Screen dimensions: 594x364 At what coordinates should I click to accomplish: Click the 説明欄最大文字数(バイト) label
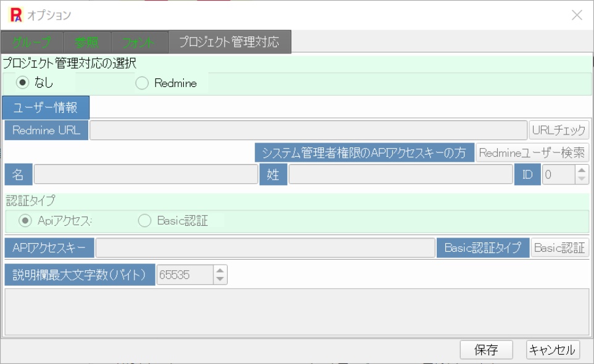pyautogui.click(x=80, y=275)
